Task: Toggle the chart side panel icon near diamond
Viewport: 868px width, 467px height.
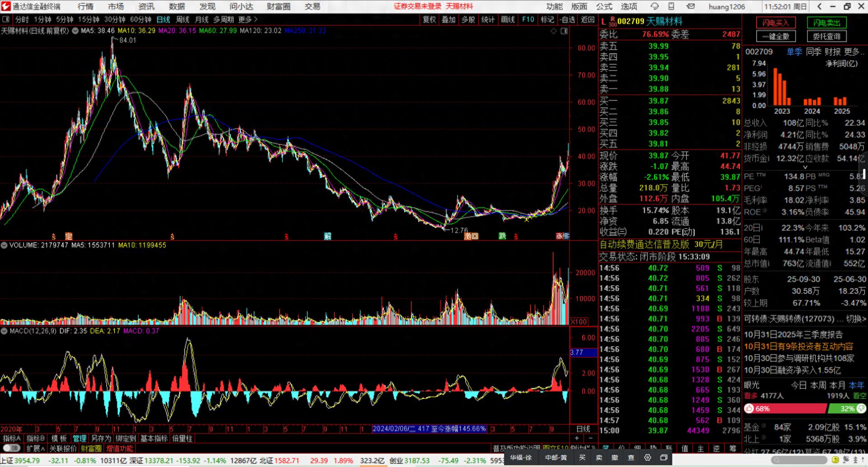Action: click(564, 31)
